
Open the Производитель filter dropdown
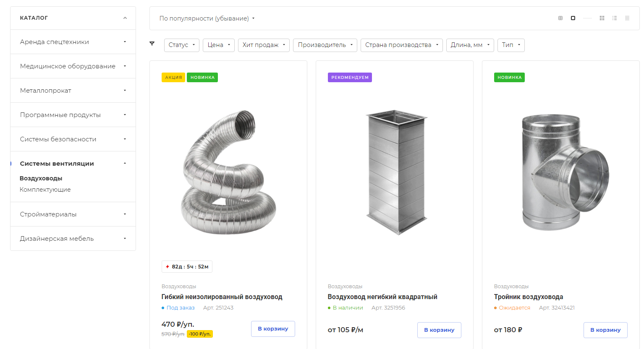click(325, 45)
